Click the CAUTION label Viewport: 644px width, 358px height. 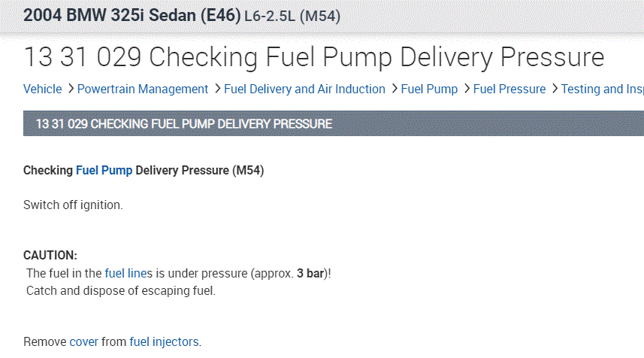coord(50,256)
